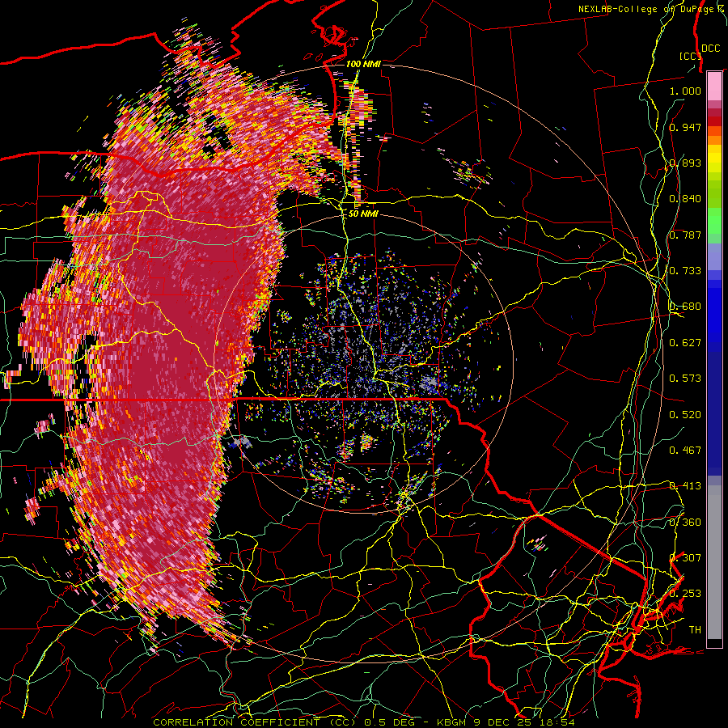Select the 0.467 scale label
The width and height of the screenshot is (728, 728).
click(685, 451)
